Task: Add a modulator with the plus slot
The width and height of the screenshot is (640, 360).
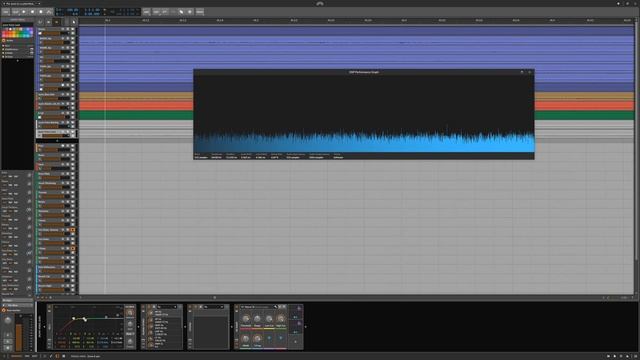Action: 296,342
